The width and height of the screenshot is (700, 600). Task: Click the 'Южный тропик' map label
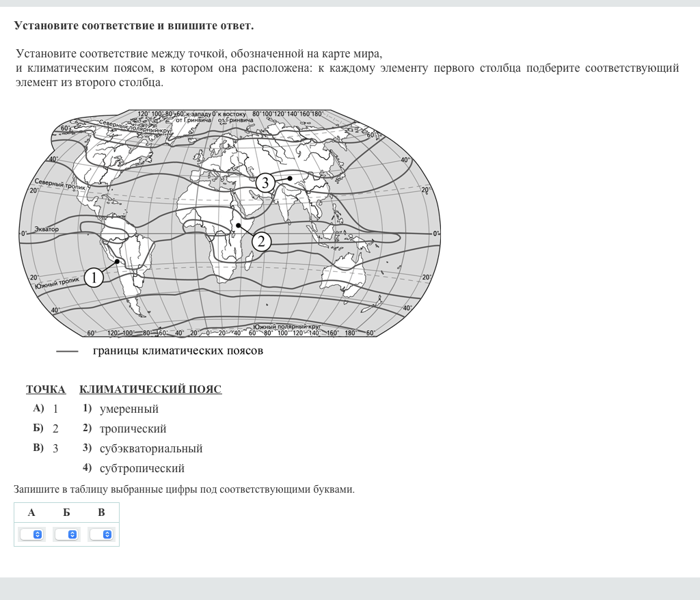tap(57, 281)
